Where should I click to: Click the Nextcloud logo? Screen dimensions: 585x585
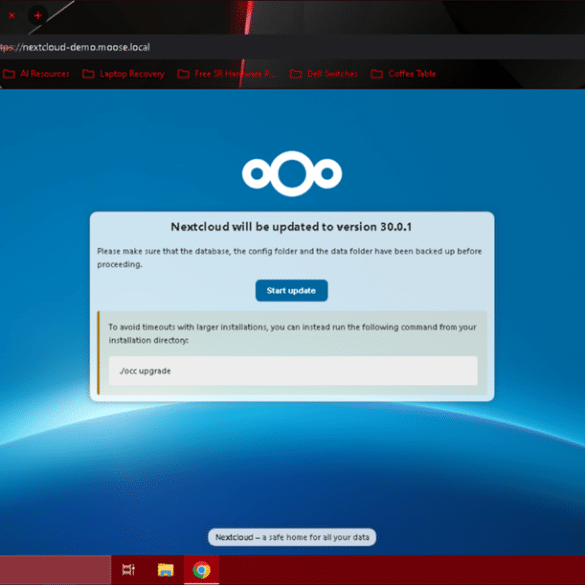[292, 173]
